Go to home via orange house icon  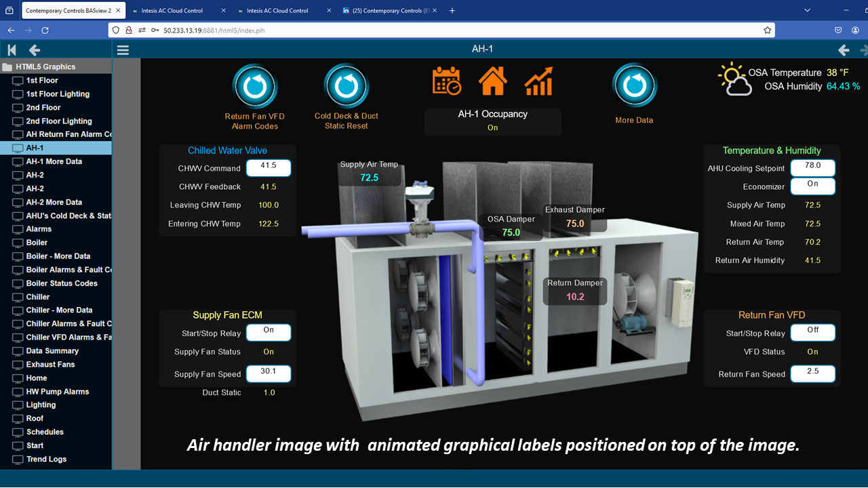coord(493,81)
